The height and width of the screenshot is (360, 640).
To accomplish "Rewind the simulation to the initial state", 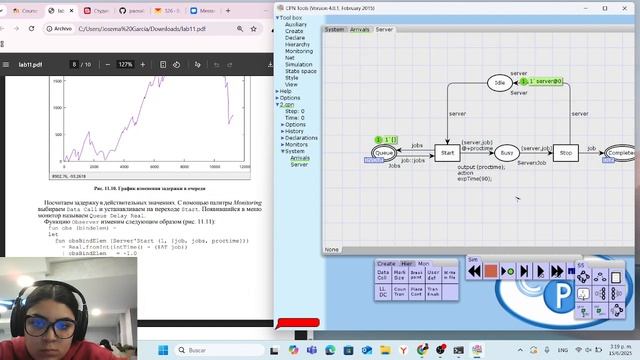I will click(x=474, y=271).
